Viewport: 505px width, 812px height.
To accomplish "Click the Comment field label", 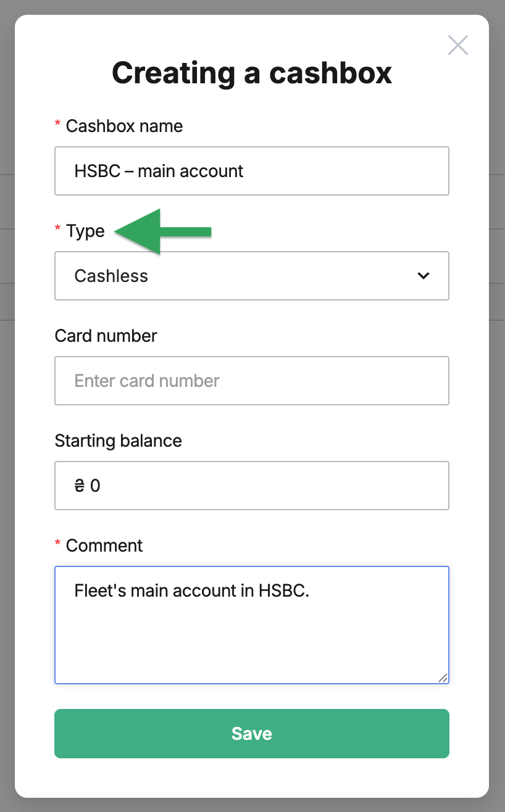I will pos(104,545).
